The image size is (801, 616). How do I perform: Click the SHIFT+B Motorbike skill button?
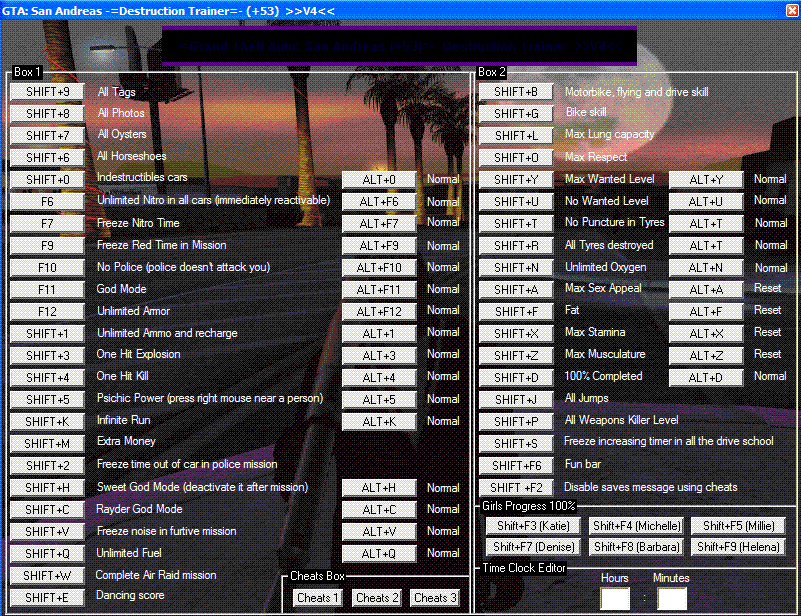pos(515,92)
